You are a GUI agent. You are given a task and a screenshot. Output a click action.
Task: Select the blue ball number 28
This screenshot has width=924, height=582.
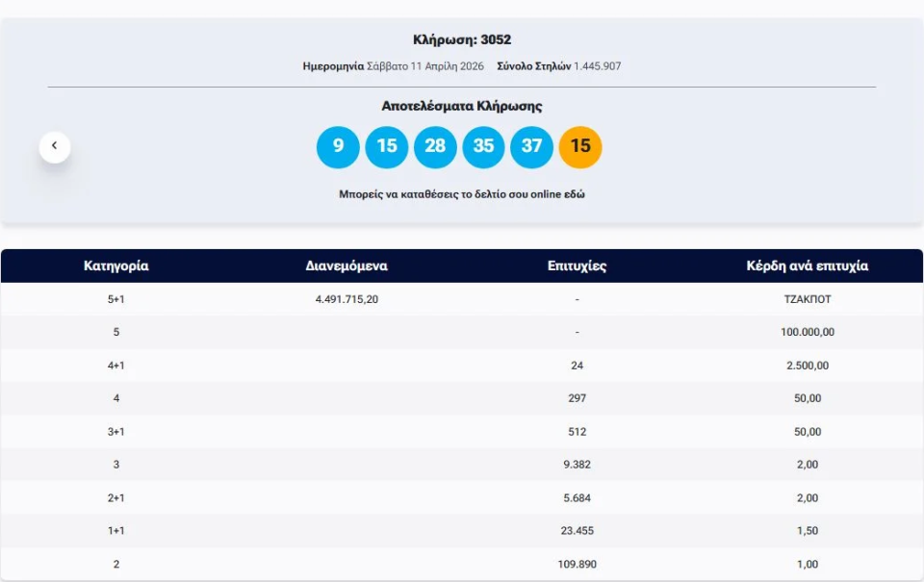tap(435, 146)
